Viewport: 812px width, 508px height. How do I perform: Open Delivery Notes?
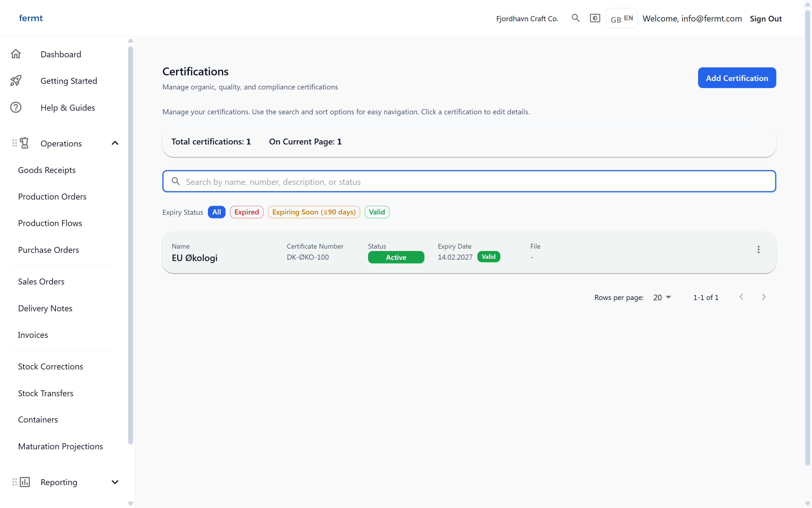coord(45,308)
